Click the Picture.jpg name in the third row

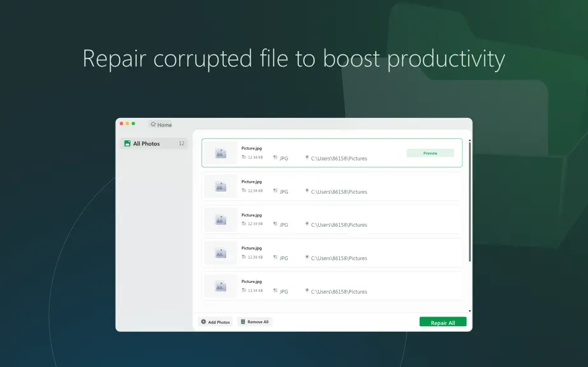point(252,215)
